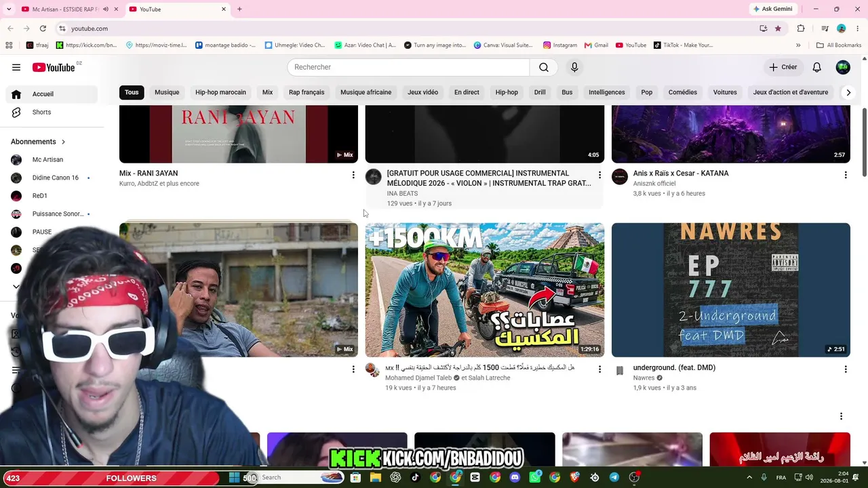Open options for the KATANA video

(x=846, y=175)
